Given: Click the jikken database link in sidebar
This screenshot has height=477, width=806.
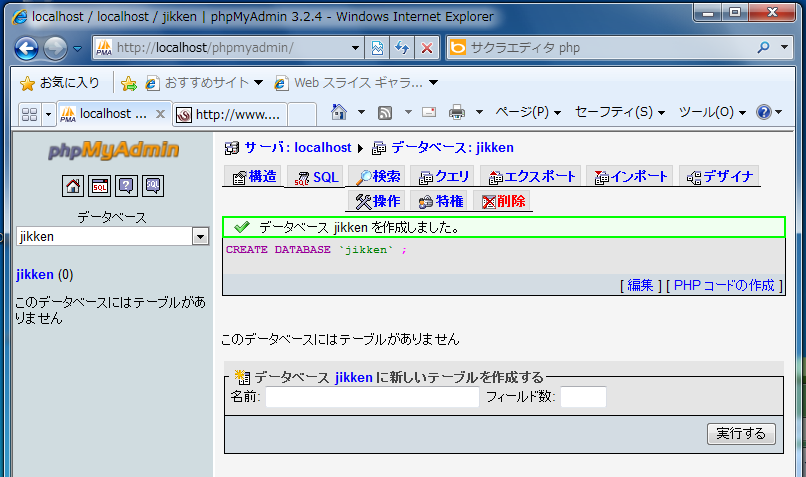Looking at the screenshot, I should pos(35,274).
